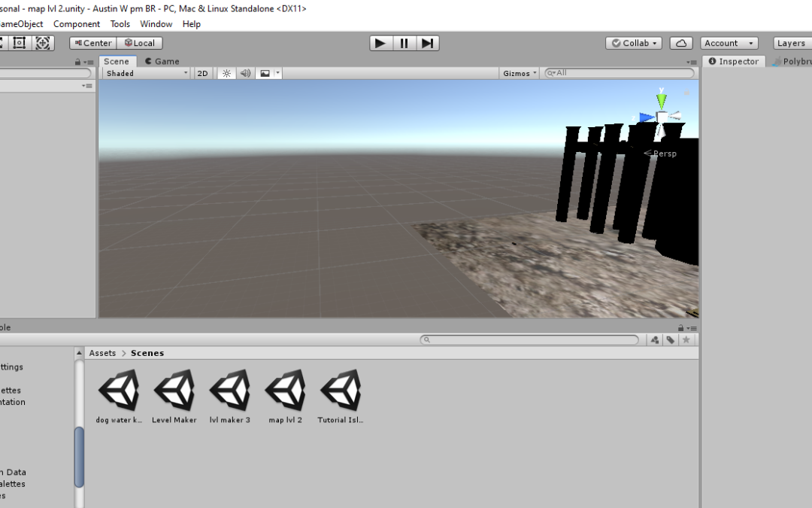Open the GameObject menu
The image size is (812, 508).
[22, 24]
